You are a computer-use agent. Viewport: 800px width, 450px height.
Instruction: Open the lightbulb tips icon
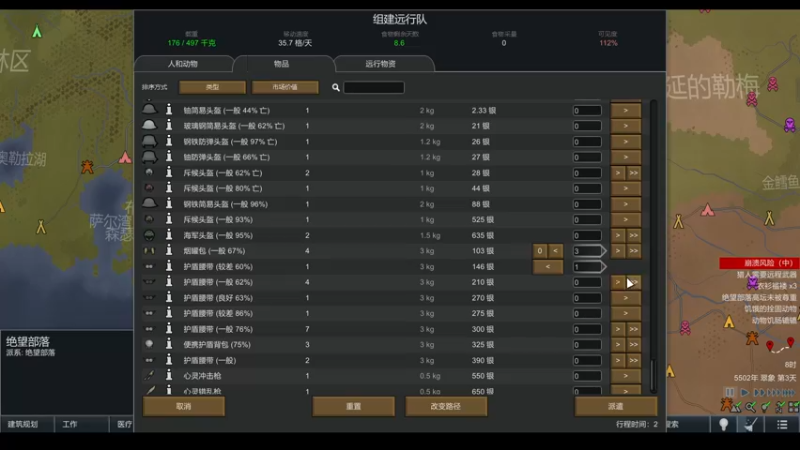pyautogui.click(x=723, y=424)
